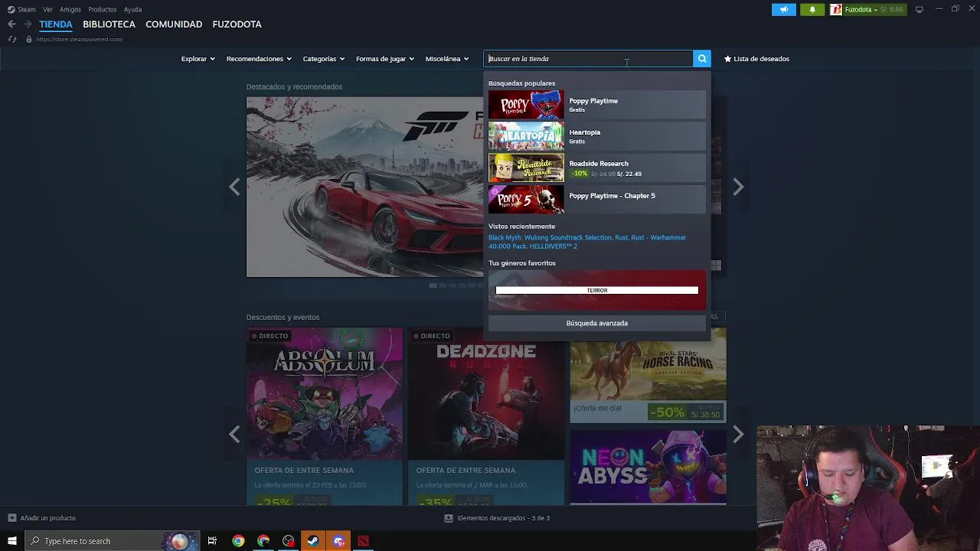The height and width of the screenshot is (551, 980).
Task: Open the purple chat app taskbar icon
Action: 338,541
